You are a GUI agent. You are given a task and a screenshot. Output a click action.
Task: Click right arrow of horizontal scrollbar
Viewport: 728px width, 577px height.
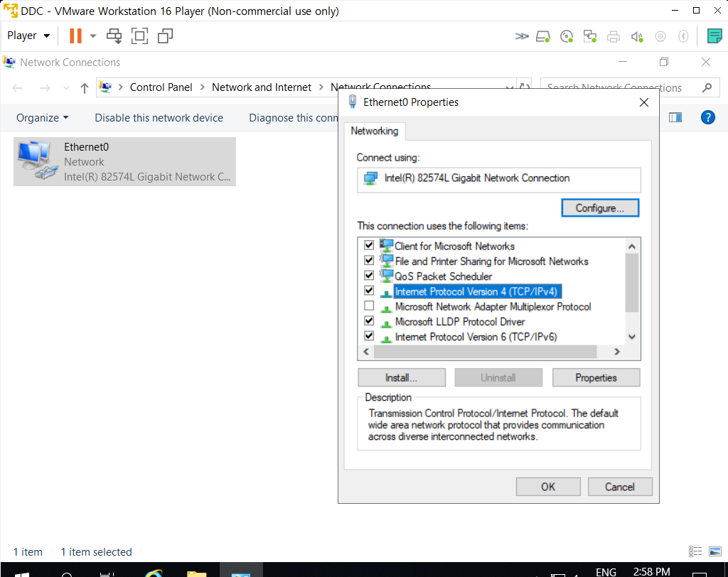tap(617, 352)
